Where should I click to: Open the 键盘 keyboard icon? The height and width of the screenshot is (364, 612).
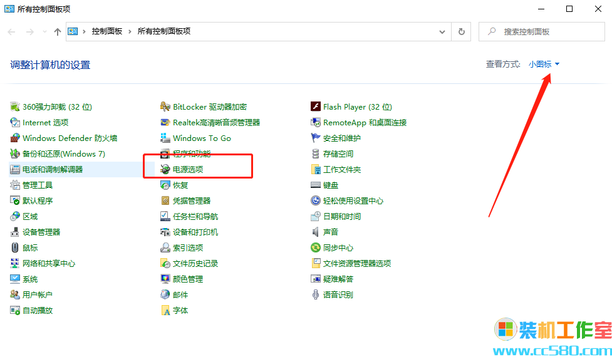pyautogui.click(x=315, y=185)
